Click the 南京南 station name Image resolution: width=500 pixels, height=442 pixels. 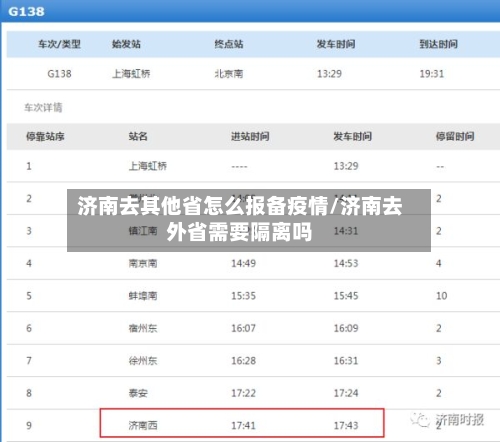pyautogui.click(x=143, y=263)
